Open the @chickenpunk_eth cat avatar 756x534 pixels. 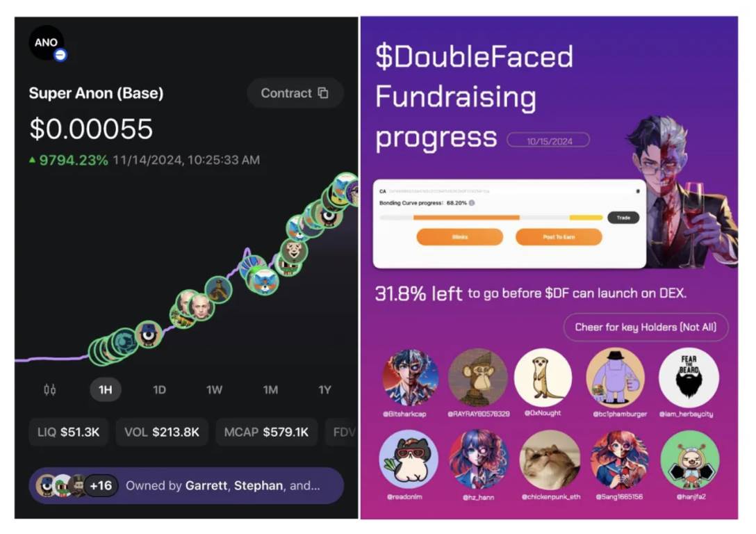[x=550, y=460]
